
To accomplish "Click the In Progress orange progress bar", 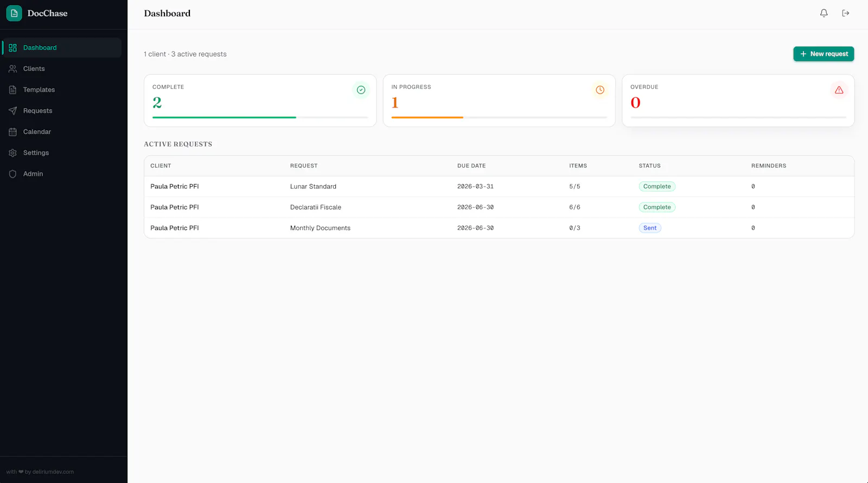I will 427,117.
